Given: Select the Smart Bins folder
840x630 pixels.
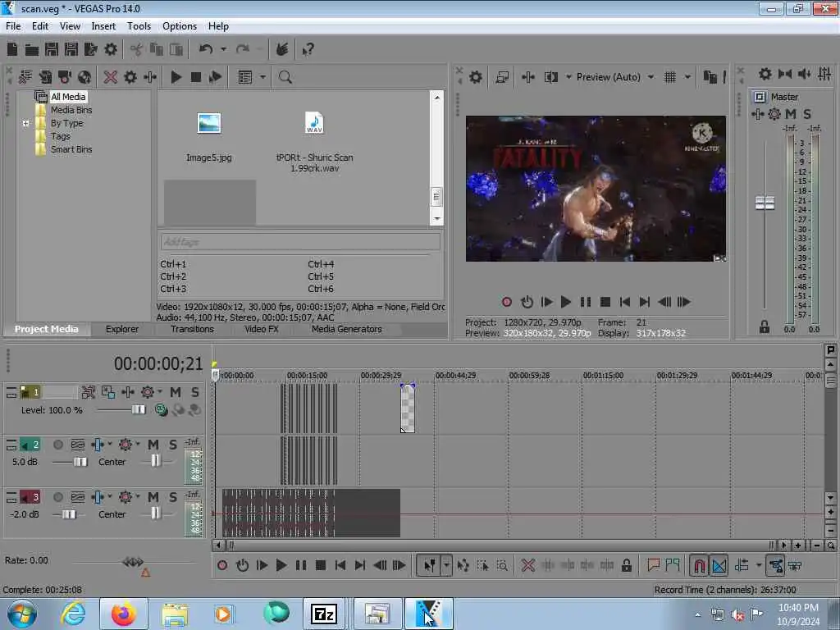Looking at the screenshot, I should [x=71, y=149].
